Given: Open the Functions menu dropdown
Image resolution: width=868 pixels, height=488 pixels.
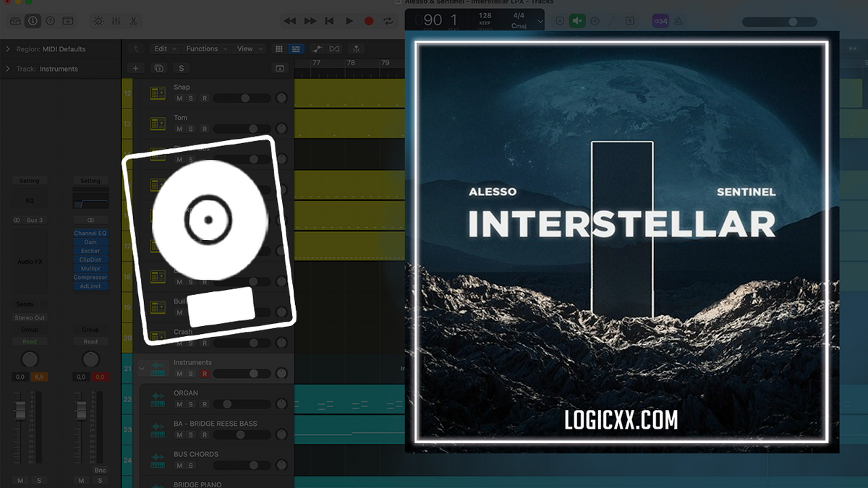Looking at the screenshot, I should coord(206,49).
